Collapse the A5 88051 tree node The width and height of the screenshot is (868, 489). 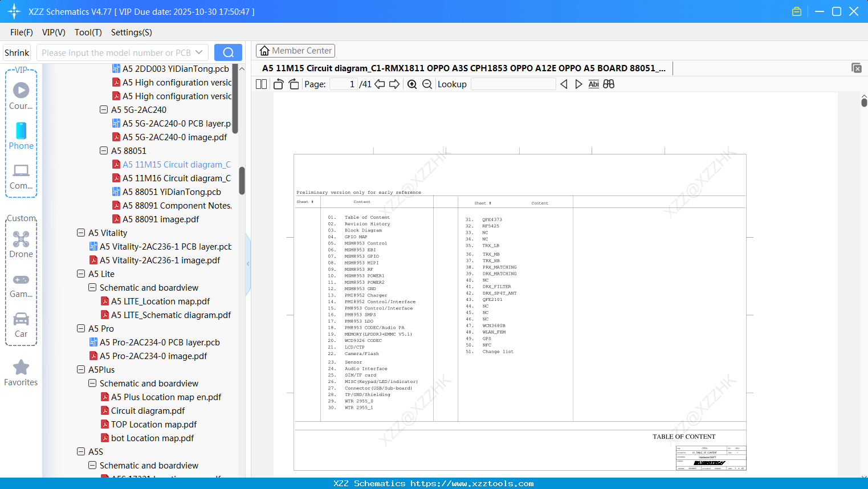click(104, 150)
